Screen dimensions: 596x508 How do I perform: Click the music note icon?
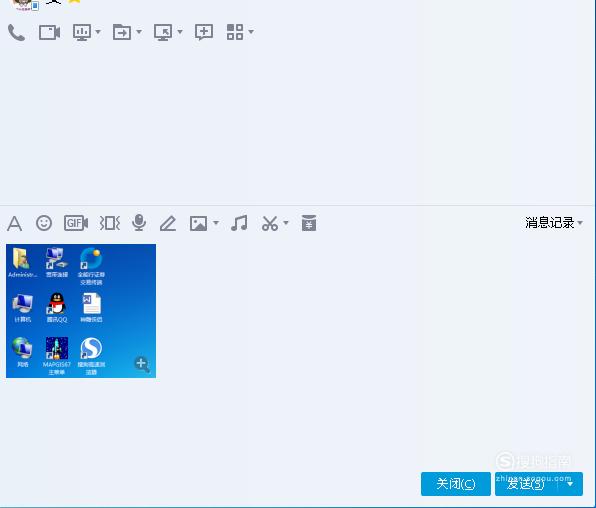[x=239, y=223]
